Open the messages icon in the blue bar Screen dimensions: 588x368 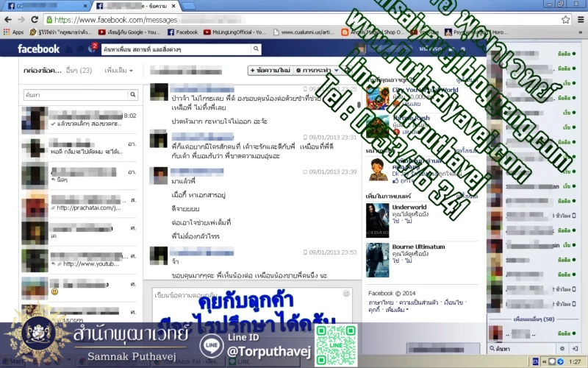click(x=80, y=49)
